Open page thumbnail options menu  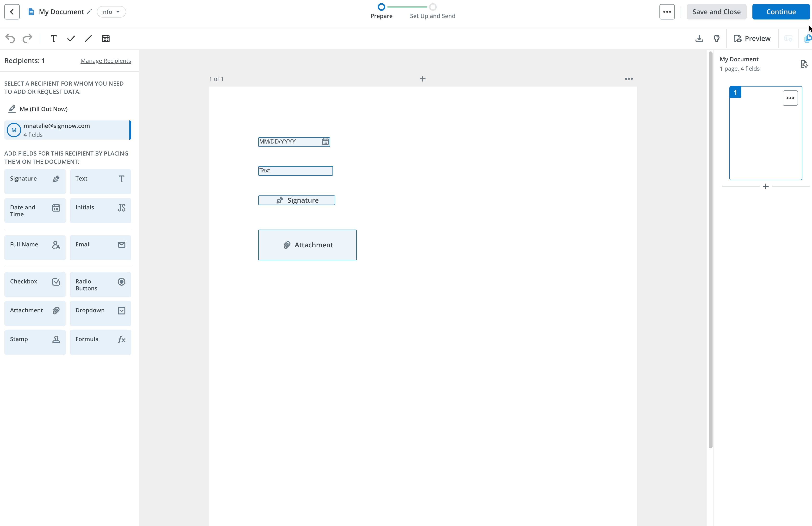click(x=790, y=98)
